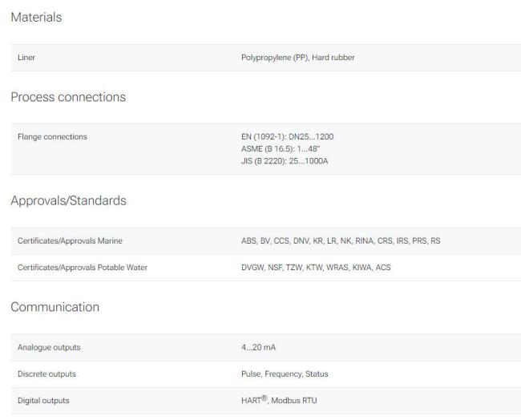Select the Liner row label

pyautogui.click(x=26, y=58)
